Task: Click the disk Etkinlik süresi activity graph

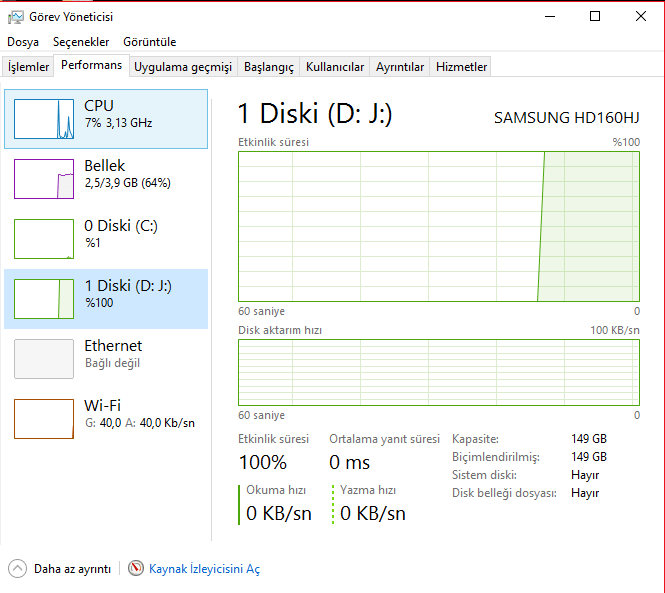Action: point(438,225)
